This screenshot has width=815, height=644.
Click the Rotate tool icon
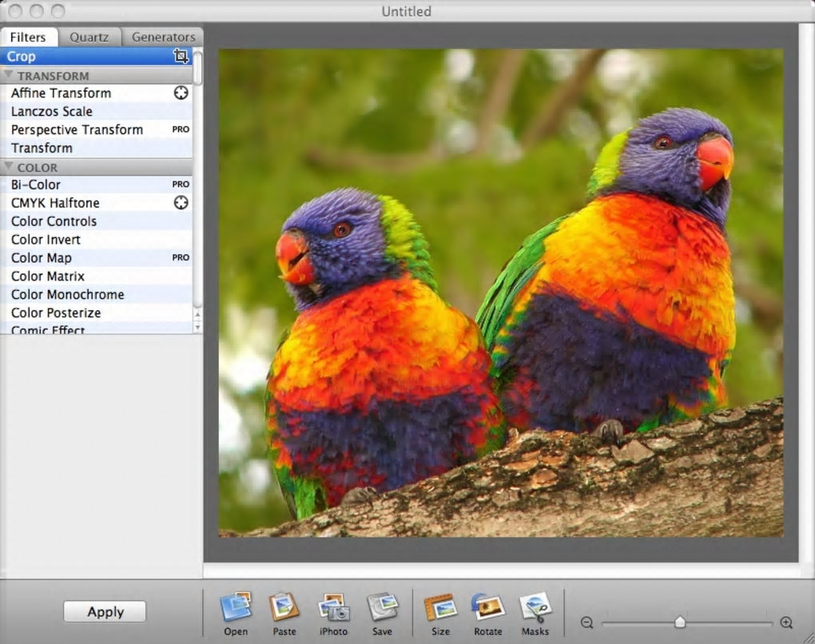pyautogui.click(x=487, y=608)
